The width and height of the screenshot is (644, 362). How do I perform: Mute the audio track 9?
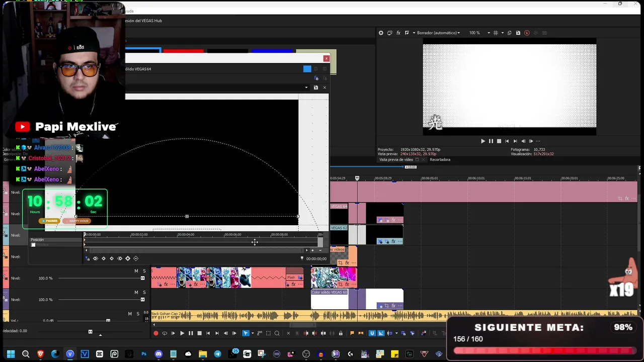[x=130, y=314]
